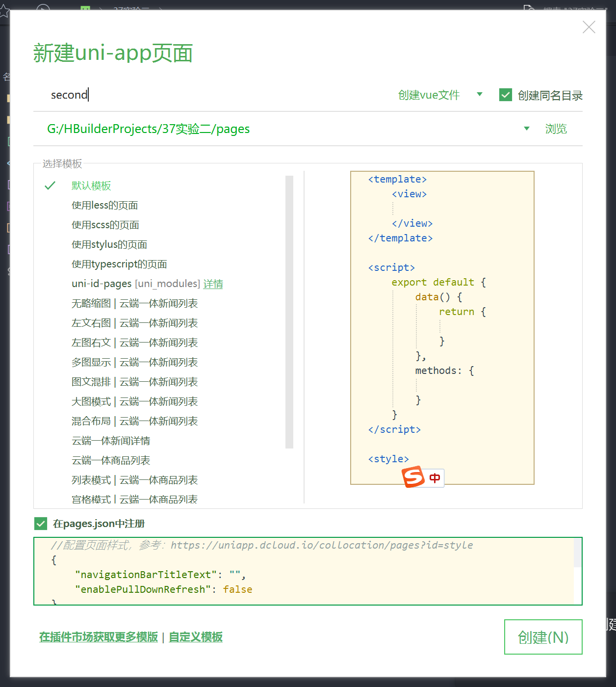Click the 浏览 browse button

coord(556,129)
